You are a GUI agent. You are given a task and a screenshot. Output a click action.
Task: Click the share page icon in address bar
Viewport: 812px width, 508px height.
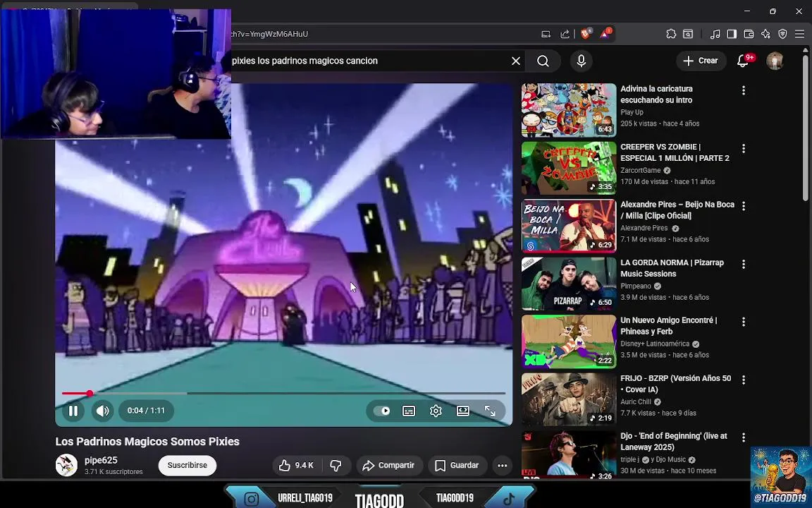click(x=565, y=34)
